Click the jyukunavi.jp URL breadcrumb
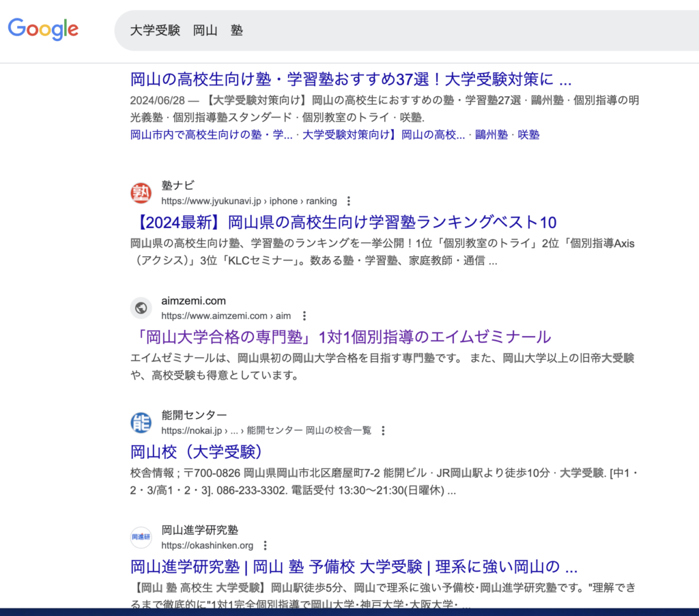 [x=249, y=201]
